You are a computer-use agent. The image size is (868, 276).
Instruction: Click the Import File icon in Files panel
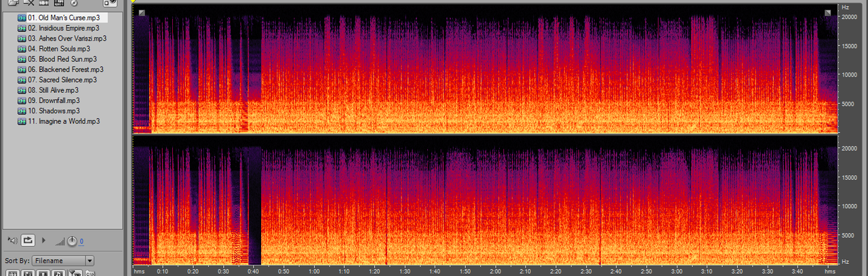tap(12, 3)
